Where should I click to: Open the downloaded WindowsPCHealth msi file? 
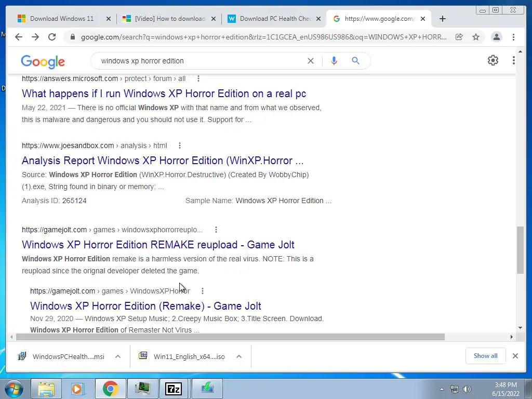(61, 356)
